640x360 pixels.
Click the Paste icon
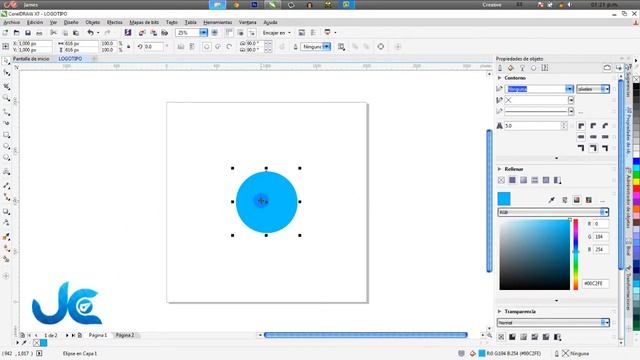tap(76, 33)
